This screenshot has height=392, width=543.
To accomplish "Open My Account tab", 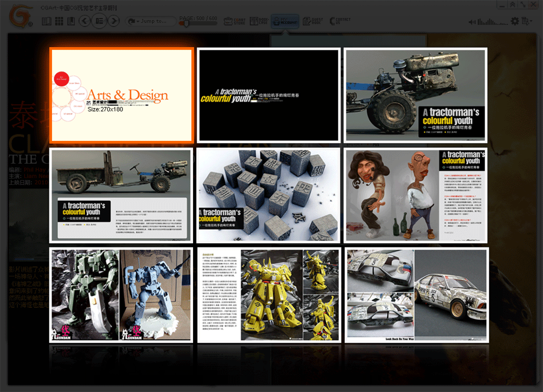I will click(x=285, y=21).
